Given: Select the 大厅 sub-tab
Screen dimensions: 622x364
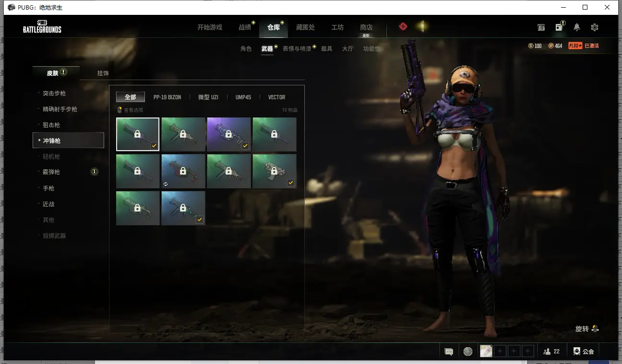Looking at the screenshot, I should (x=347, y=49).
